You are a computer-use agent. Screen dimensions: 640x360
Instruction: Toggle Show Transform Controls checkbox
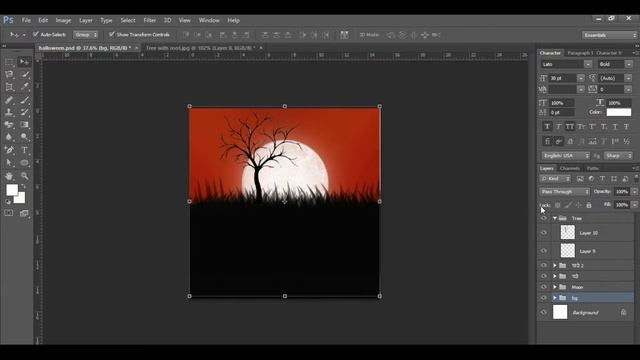click(111, 34)
